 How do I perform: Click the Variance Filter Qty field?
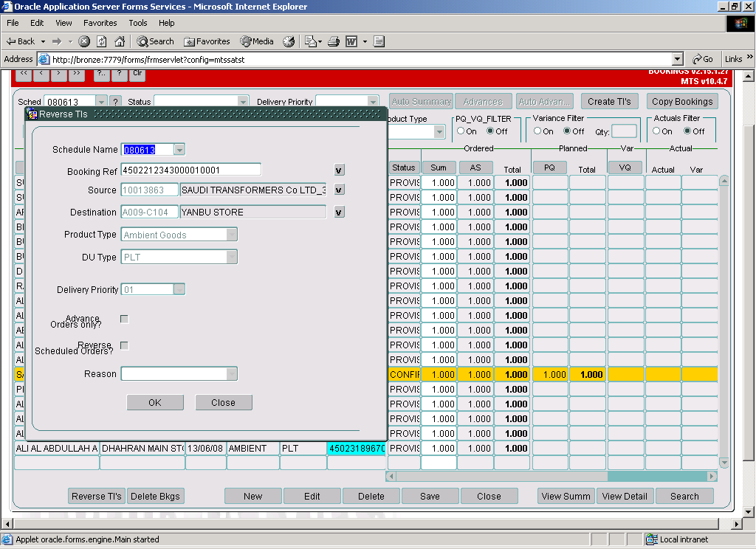(625, 131)
